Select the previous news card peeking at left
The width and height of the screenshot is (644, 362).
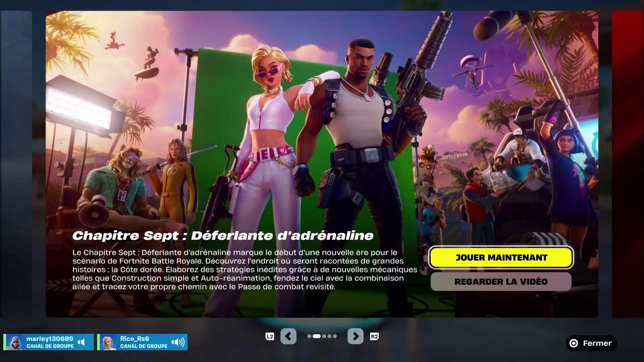pos(16,164)
